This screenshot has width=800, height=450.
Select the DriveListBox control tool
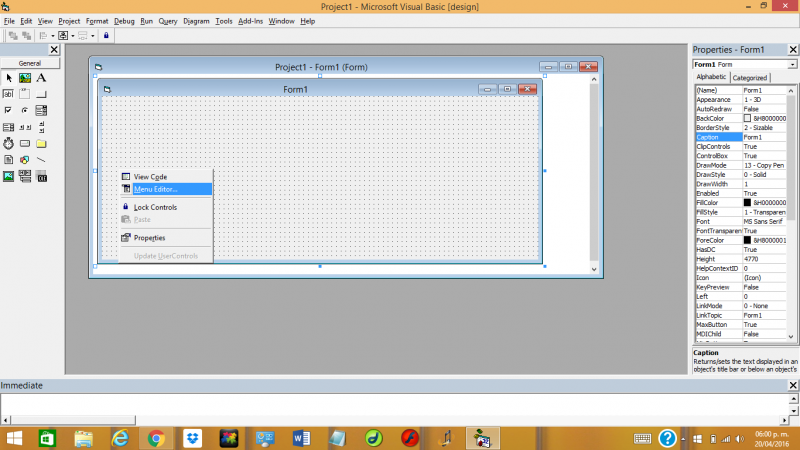coord(25,143)
